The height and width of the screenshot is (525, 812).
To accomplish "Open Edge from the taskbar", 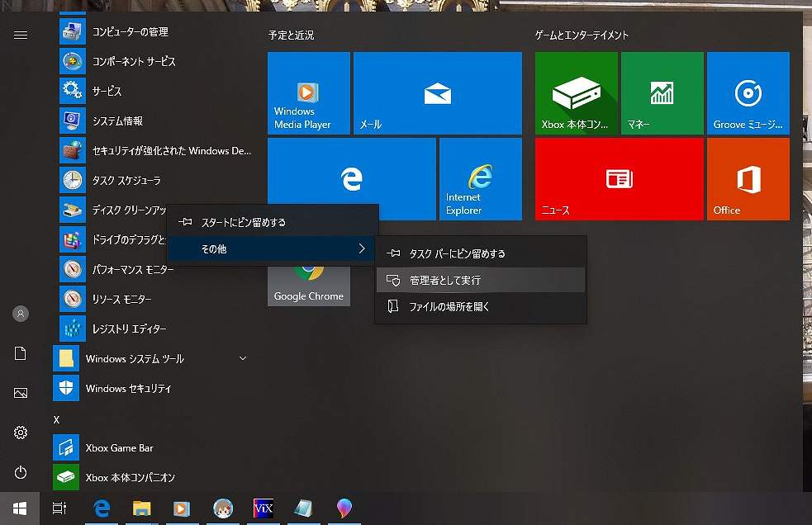I will [x=102, y=508].
